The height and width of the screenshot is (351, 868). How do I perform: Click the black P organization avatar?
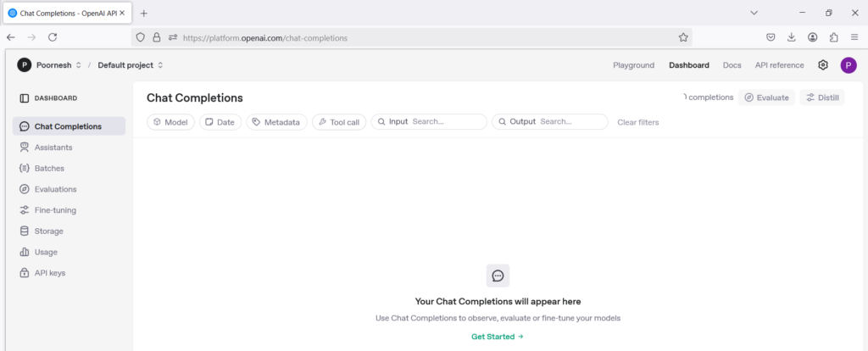[24, 65]
